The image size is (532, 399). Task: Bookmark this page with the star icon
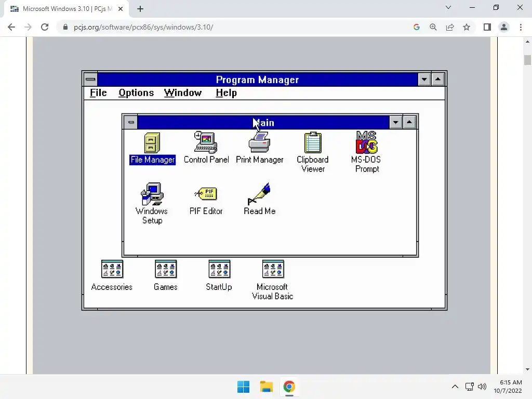[467, 27]
